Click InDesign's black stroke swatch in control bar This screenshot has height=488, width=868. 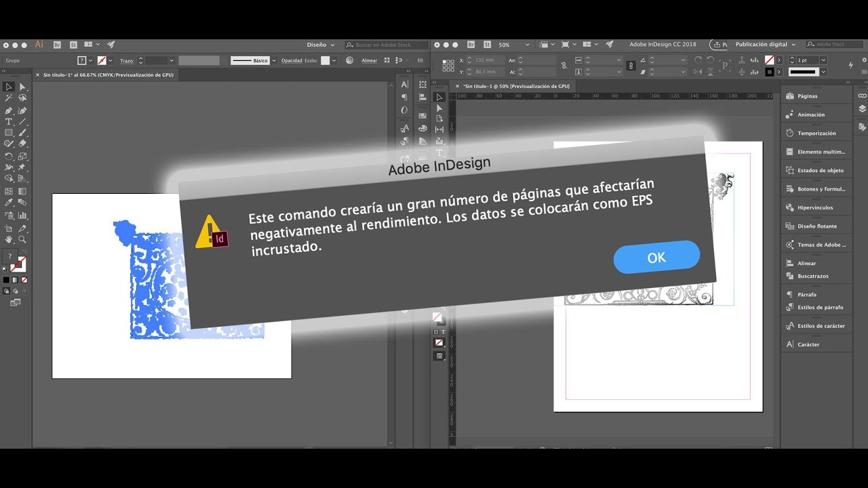tap(769, 71)
